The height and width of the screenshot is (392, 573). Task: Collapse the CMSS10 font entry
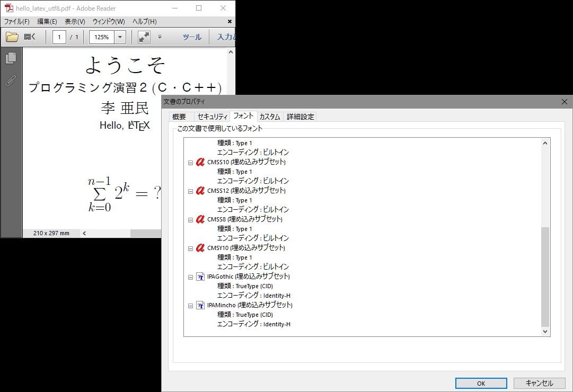click(x=190, y=163)
